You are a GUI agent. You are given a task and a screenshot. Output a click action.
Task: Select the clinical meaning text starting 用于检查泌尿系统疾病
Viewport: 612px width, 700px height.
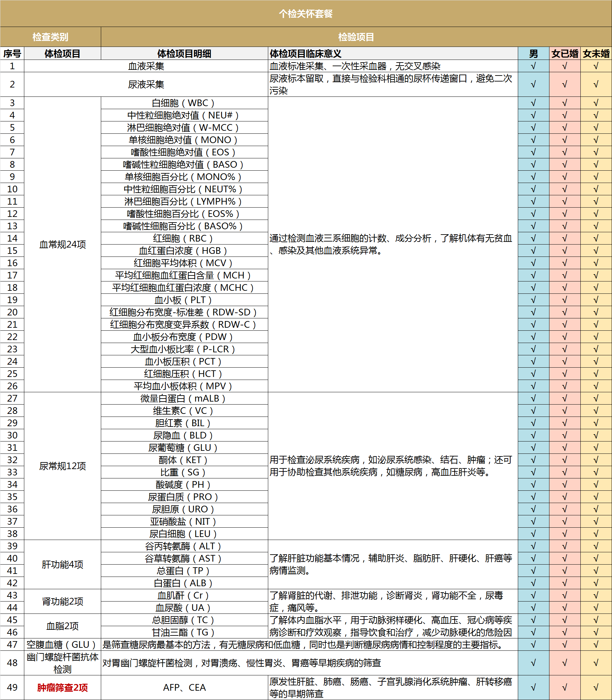pos(391,466)
